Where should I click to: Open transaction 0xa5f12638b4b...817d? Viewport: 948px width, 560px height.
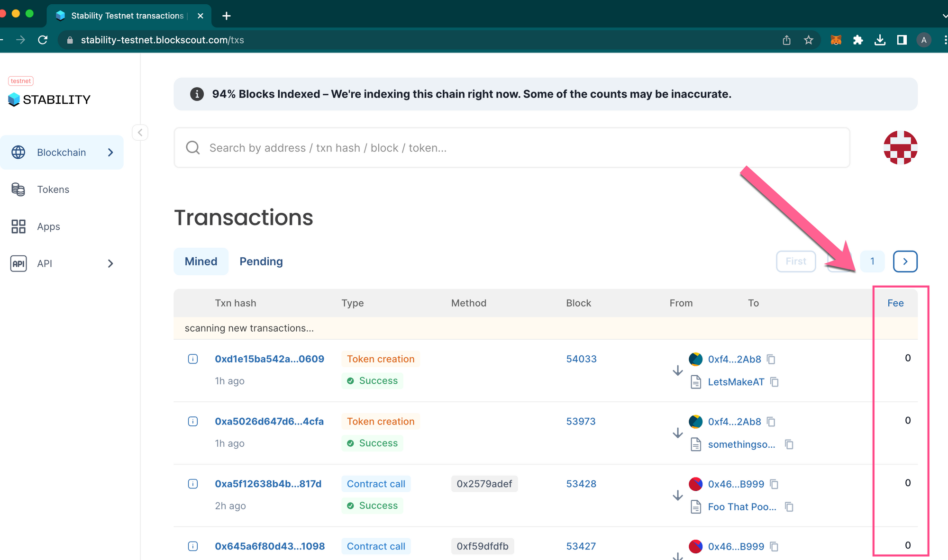268,484
